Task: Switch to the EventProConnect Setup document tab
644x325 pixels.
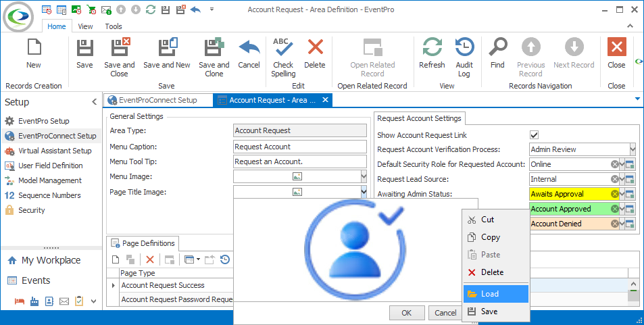Action: (x=157, y=100)
